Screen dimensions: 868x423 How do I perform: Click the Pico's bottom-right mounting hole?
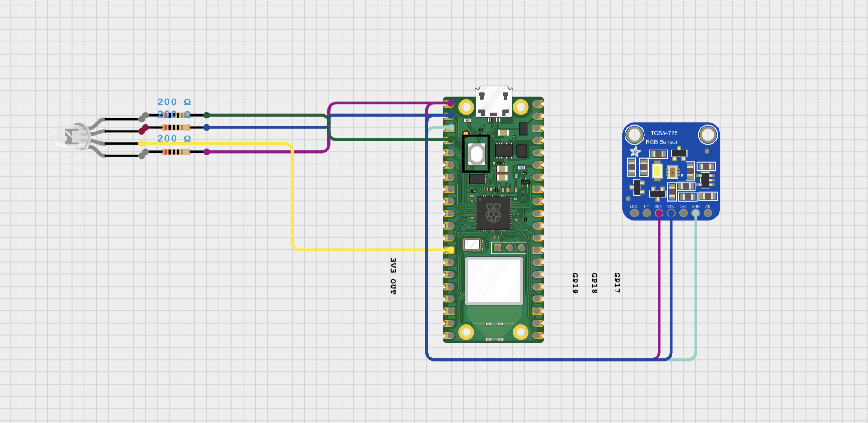[521, 332]
